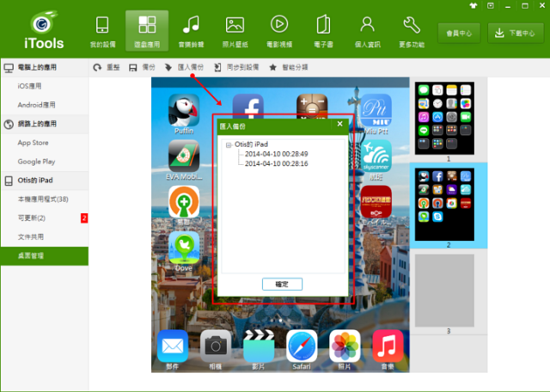
Task: Open the 音樂鈴聲 music and ringtones section
Action: 191,31
